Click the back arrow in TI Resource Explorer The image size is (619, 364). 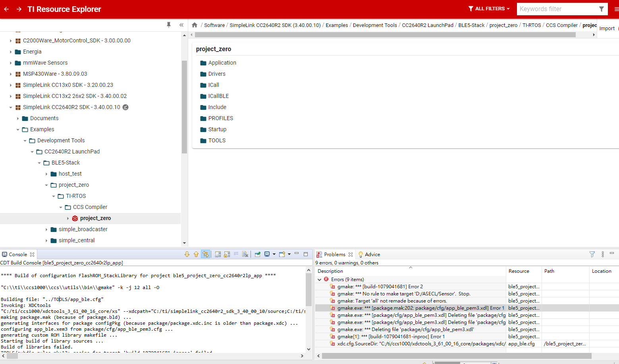[6, 9]
